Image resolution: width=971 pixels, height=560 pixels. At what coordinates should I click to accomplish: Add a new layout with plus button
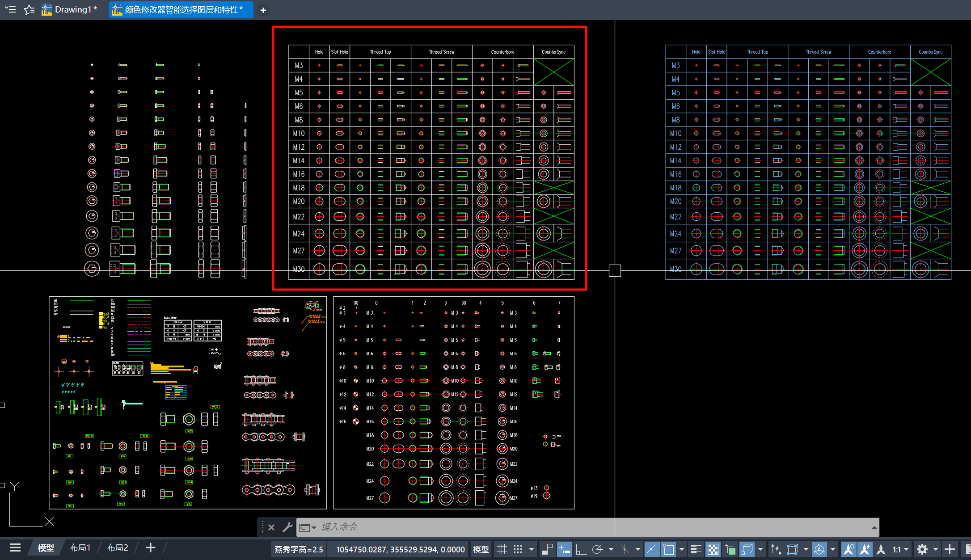pos(151,548)
